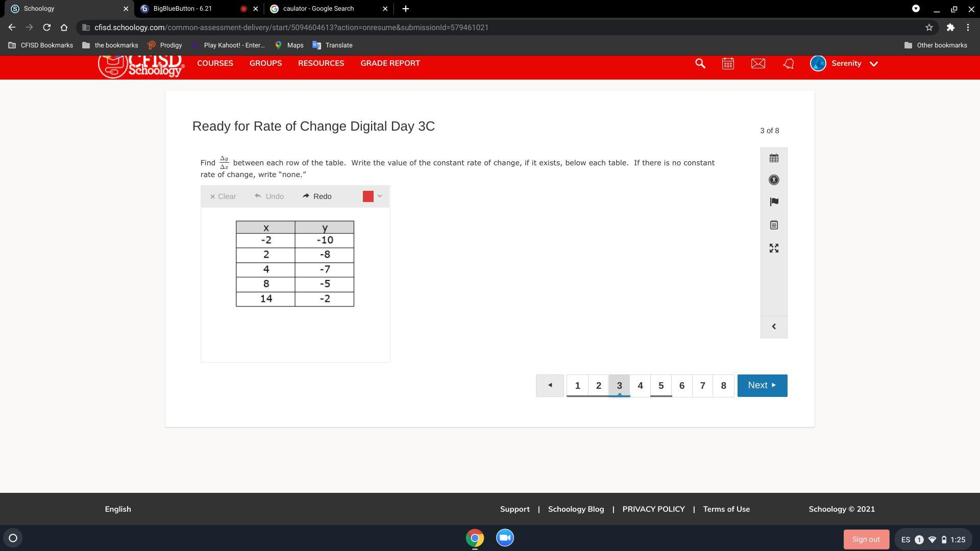The width and height of the screenshot is (980, 551).
Task: Flag this question for review
Action: coord(774,202)
